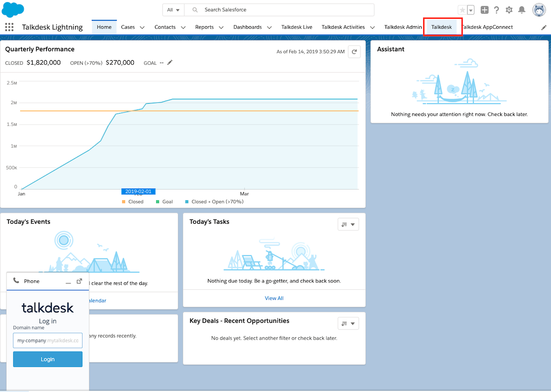Viewport: 551px width, 392px height.
Task: Click the talkdesk logo in Phone panel
Action: coord(48,308)
